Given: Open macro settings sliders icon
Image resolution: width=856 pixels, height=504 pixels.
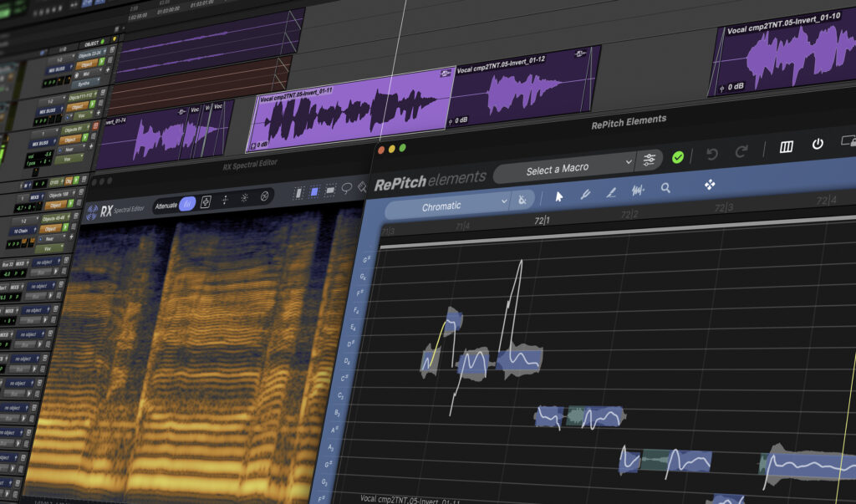Looking at the screenshot, I should pos(649,160).
